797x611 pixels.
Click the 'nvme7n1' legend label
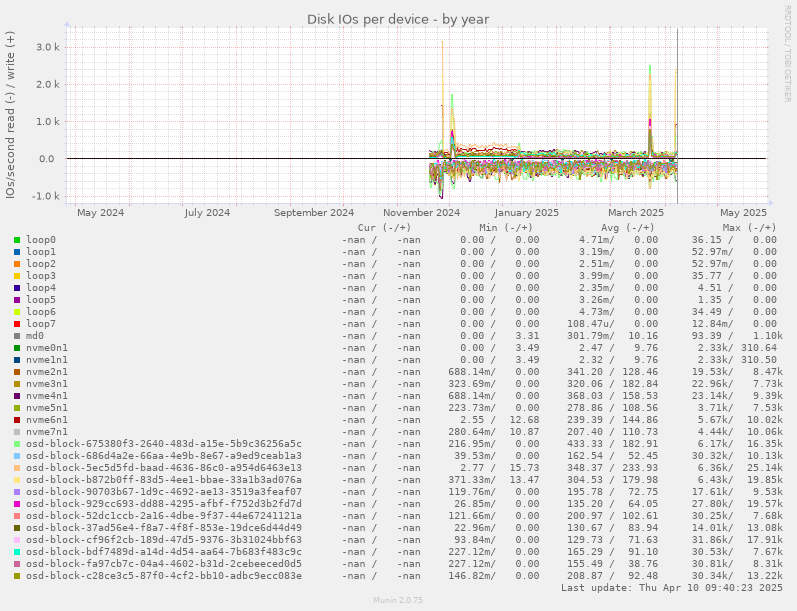[47, 432]
